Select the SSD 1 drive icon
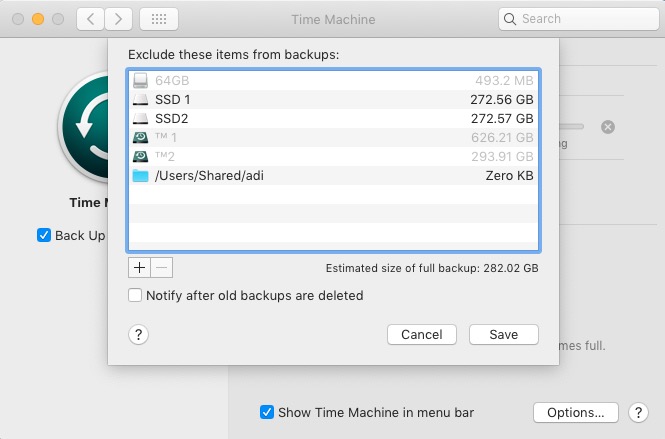The height and width of the screenshot is (439, 665). [140, 100]
